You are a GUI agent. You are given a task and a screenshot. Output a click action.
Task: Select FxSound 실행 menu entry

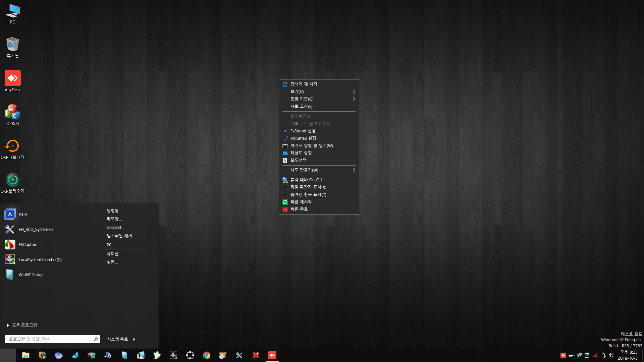pyautogui.click(x=319, y=131)
